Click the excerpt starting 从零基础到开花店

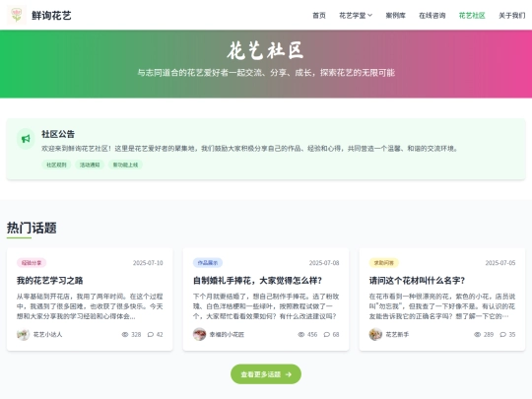(x=90, y=306)
